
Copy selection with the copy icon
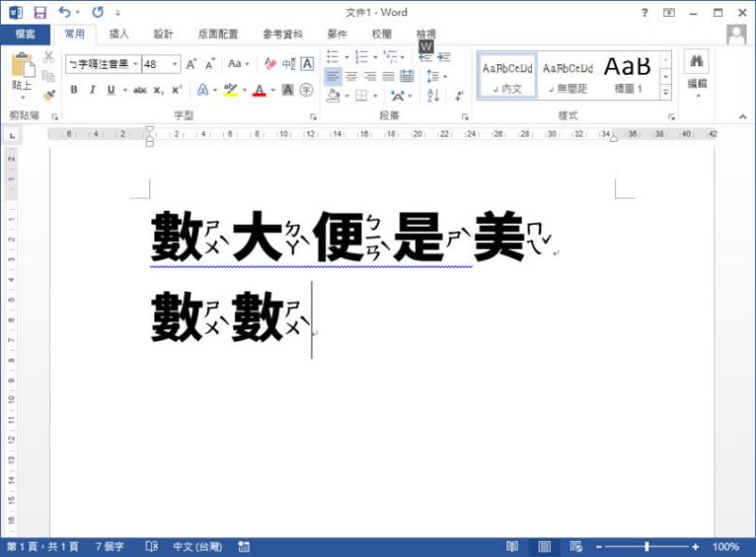(x=48, y=76)
